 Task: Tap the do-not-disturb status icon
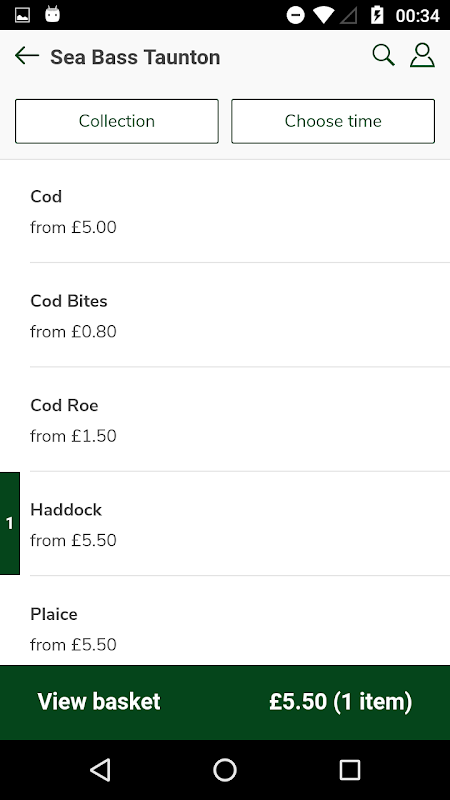[x=295, y=15]
